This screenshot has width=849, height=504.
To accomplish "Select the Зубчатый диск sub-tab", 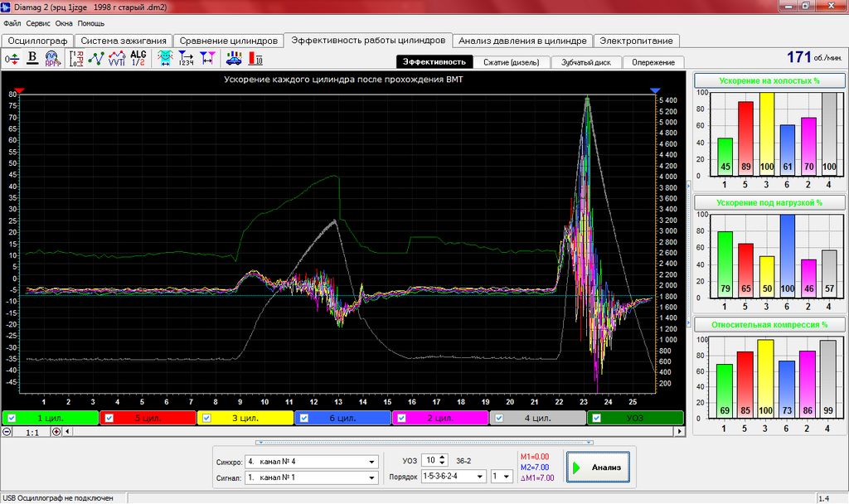I will click(586, 63).
